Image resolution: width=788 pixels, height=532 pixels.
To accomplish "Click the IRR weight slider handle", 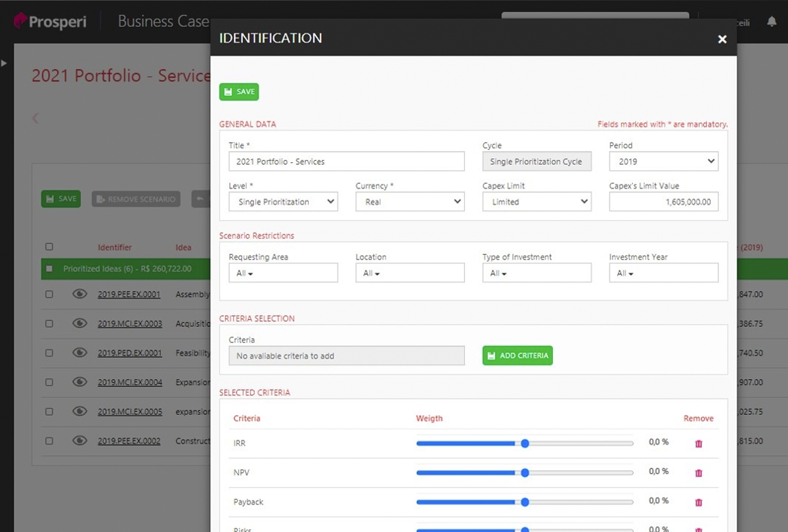I will (x=525, y=444).
